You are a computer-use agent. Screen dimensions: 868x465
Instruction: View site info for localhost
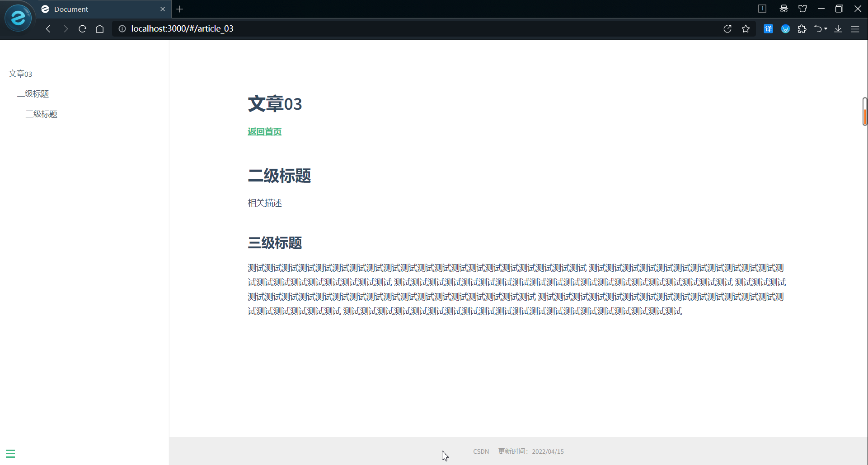(122, 29)
